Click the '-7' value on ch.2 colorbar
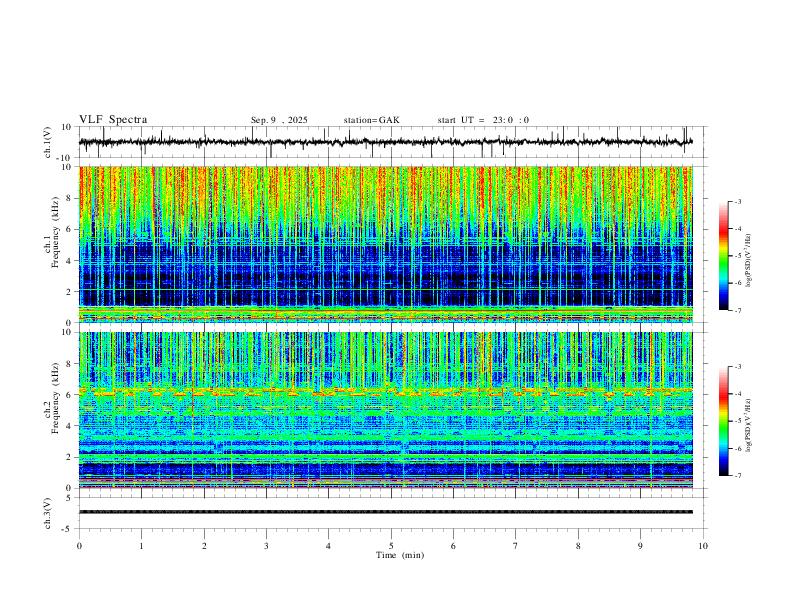The height and width of the screenshot is (612, 792). pos(737,475)
